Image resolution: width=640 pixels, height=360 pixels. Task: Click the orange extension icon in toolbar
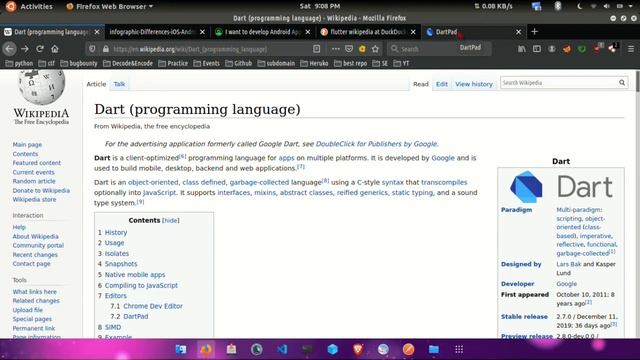click(567, 49)
